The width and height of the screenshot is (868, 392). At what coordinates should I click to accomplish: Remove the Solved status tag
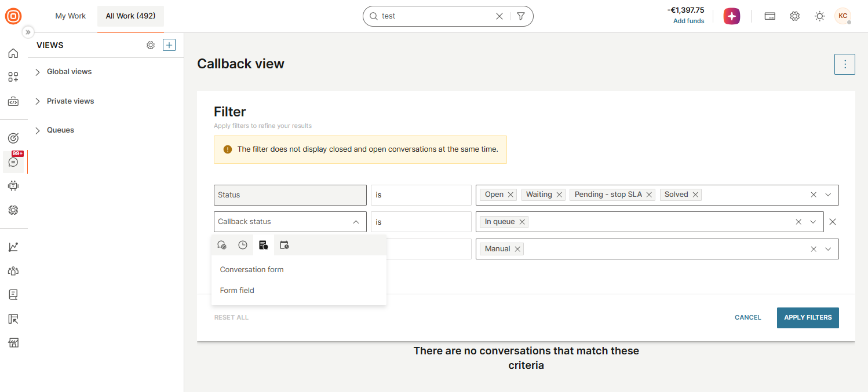pos(695,195)
